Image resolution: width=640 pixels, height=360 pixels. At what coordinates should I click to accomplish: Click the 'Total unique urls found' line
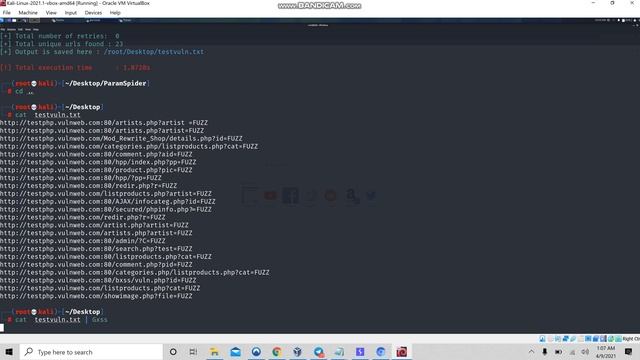pyautogui.click(x=62, y=44)
